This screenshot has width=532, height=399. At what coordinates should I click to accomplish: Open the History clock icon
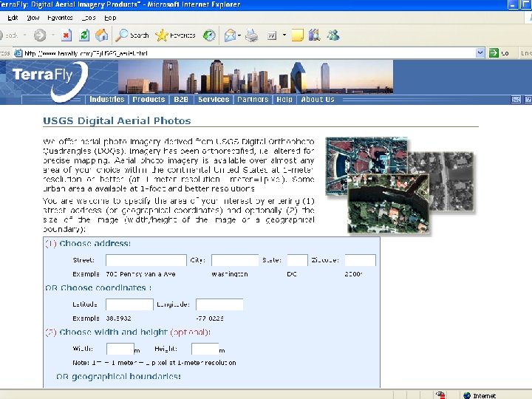(x=209, y=35)
